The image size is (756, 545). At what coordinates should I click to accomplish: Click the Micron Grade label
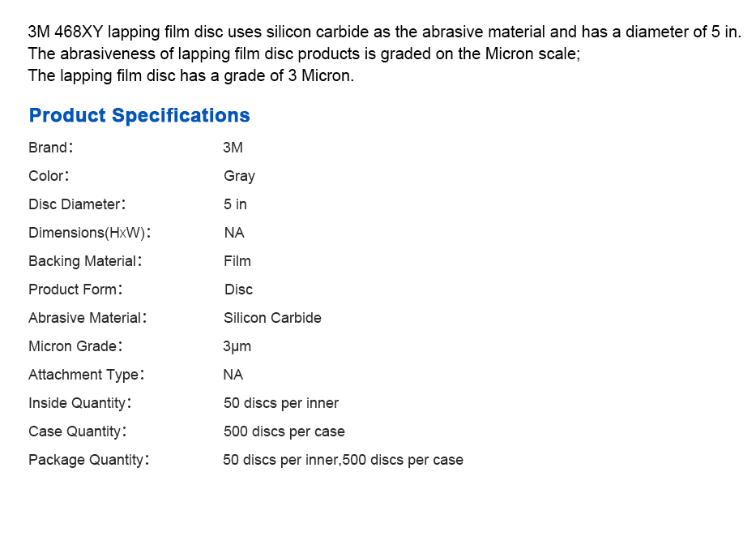coord(75,346)
